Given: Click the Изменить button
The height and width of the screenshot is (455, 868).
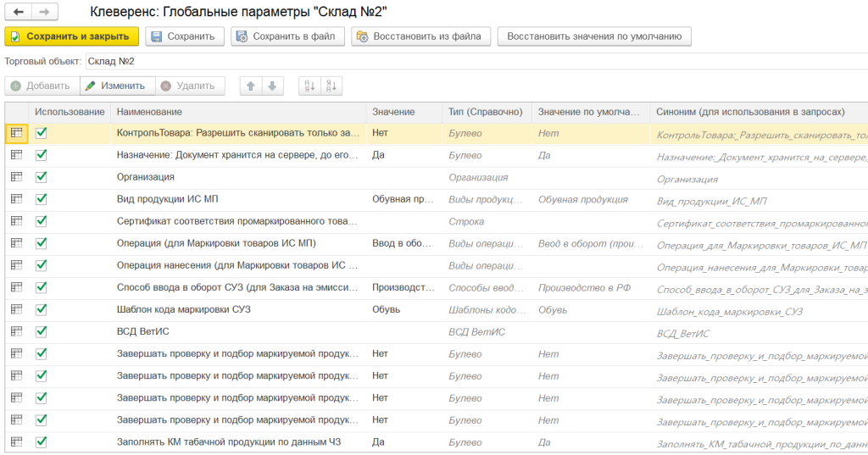Looking at the screenshot, I should (117, 86).
